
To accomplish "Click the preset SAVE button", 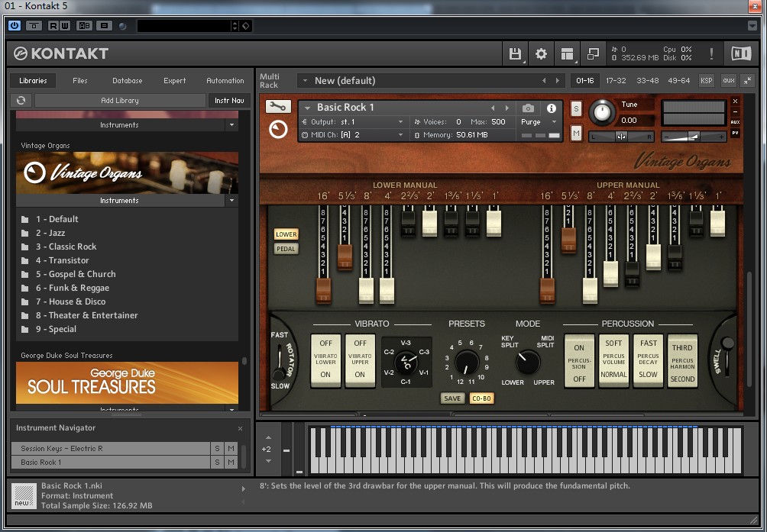I will pyautogui.click(x=452, y=398).
